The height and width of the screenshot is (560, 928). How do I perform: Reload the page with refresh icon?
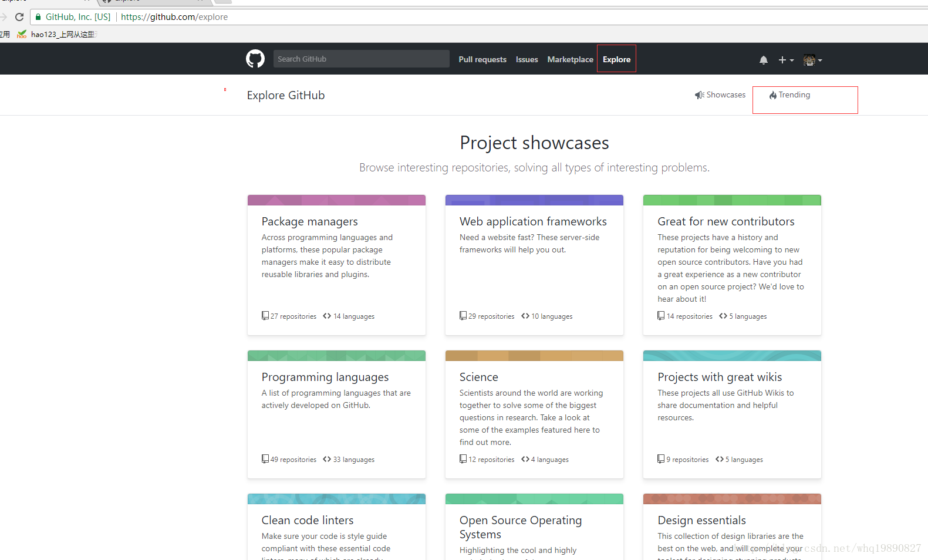tap(19, 17)
